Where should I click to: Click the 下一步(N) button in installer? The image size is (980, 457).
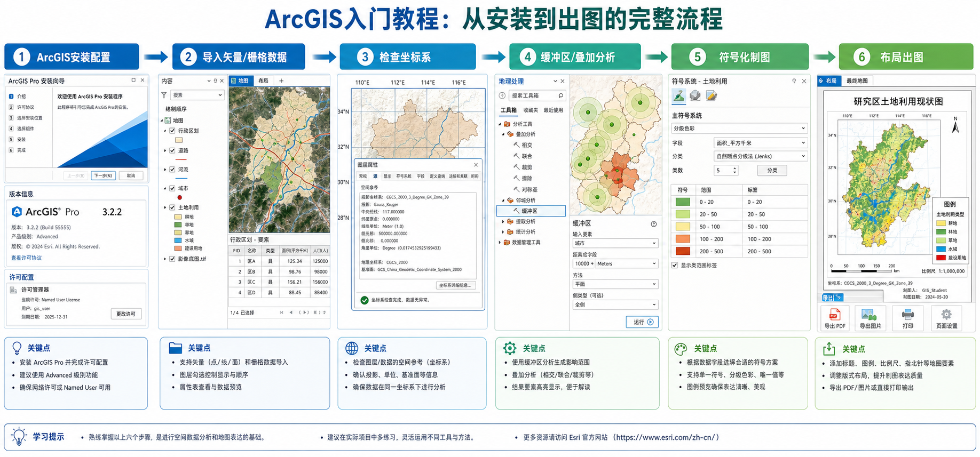103,175
